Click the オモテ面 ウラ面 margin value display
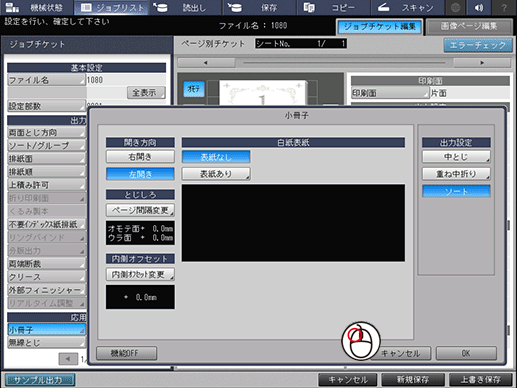This screenshot has height=388, width=517. [x=140, y=233]
